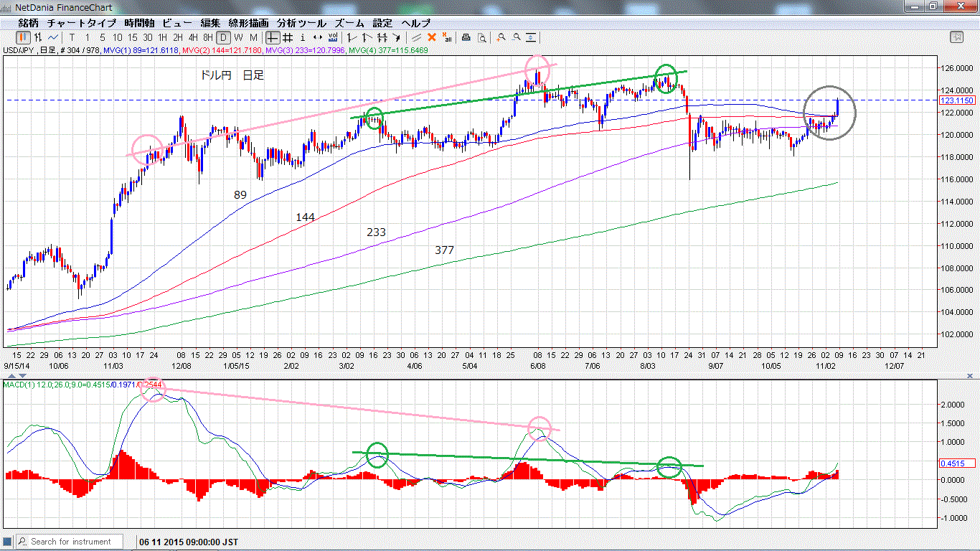Select 30-minute timeframe button

pyautogui.click(x=148, y=37)
